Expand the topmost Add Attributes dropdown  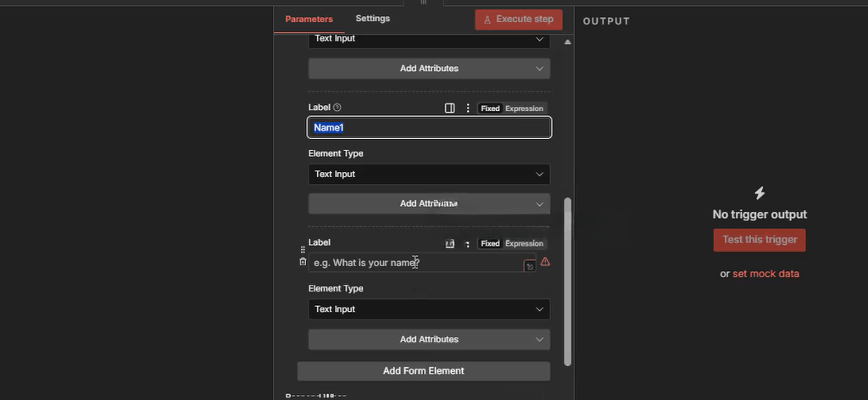[429, 69]
